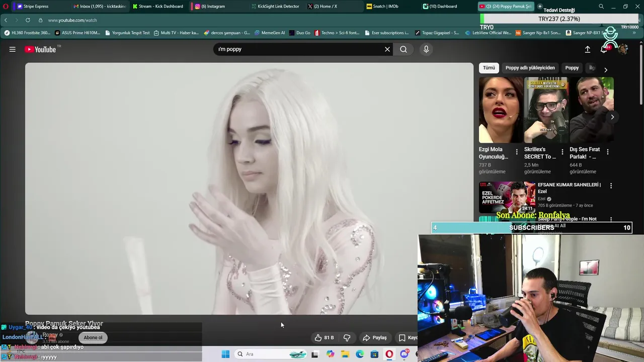Image resolution: width=644 pixels, height=362 pixels.
Task: Switch to the (2) Home / X tab
Action: 332,7
